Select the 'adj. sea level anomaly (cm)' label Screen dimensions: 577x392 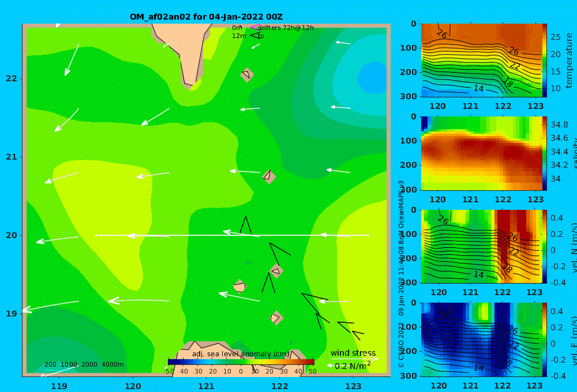[241, 354]
